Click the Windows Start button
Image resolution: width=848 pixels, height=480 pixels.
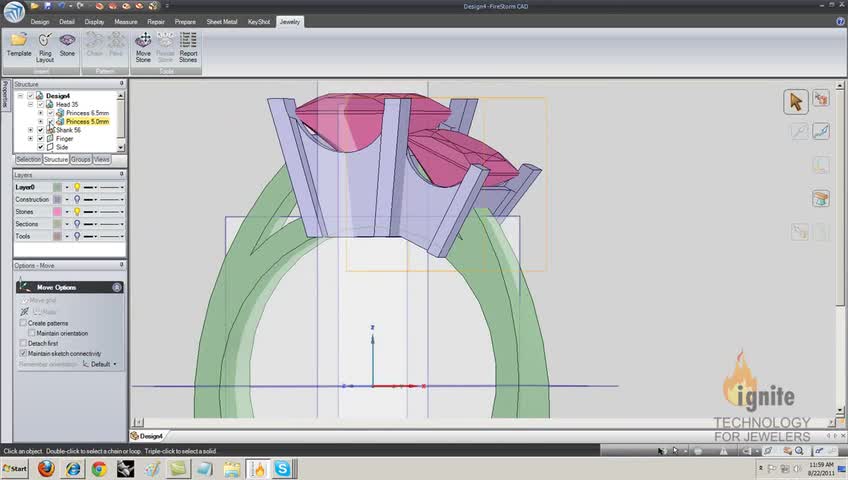coord(14,468)
